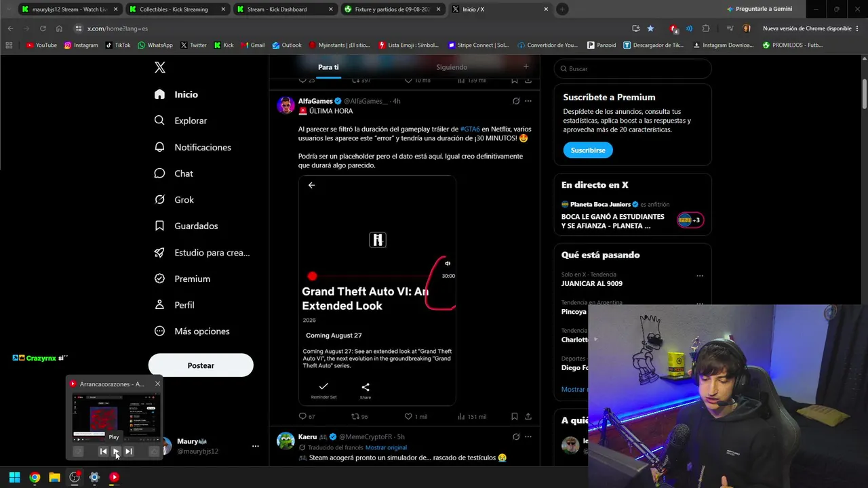Open Planeta Boca Juniors live broadcast

coord(632,216)
